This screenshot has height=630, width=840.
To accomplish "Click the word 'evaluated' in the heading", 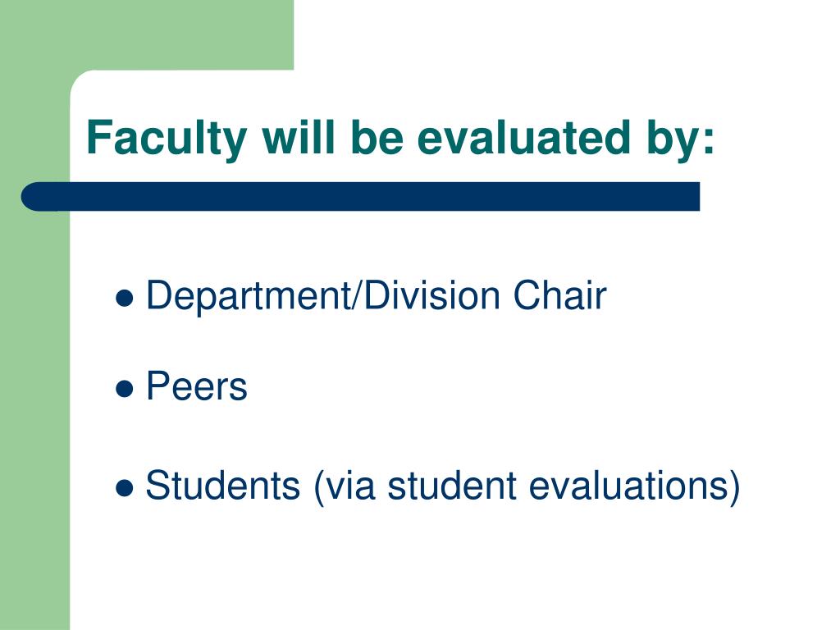I will (523, 138).
